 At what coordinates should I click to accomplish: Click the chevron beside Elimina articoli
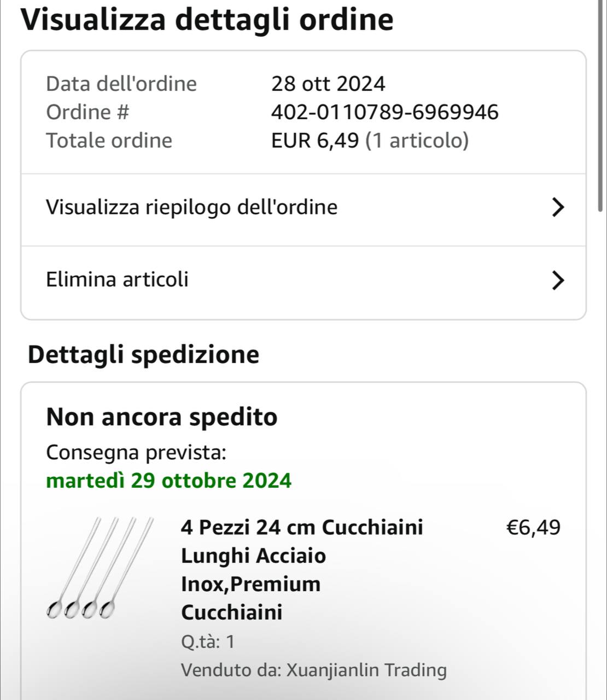[x=557, y=280]
